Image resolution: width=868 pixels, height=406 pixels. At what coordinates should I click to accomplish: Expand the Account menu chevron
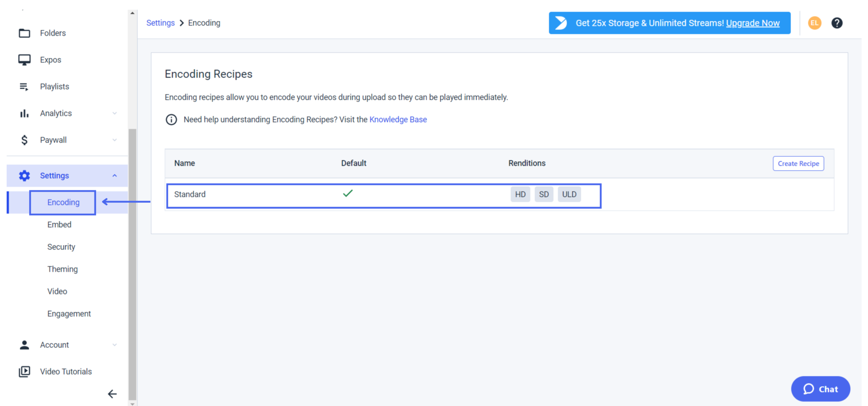[114, 345]
